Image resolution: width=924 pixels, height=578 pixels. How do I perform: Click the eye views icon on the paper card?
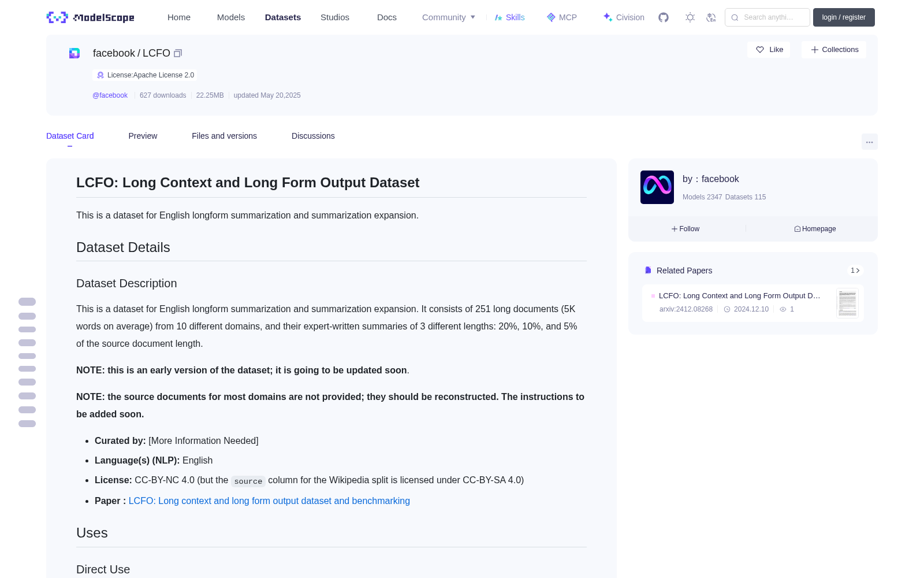coord(783,309)
